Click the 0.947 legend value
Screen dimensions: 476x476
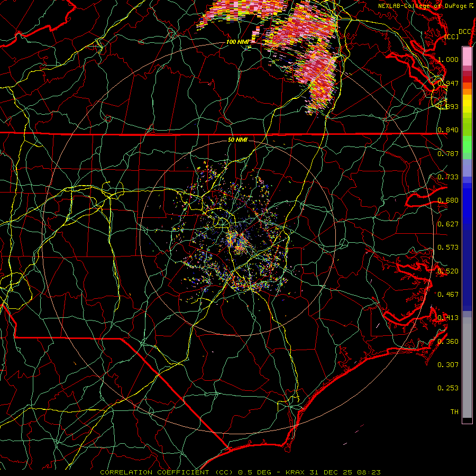[448, 83]
